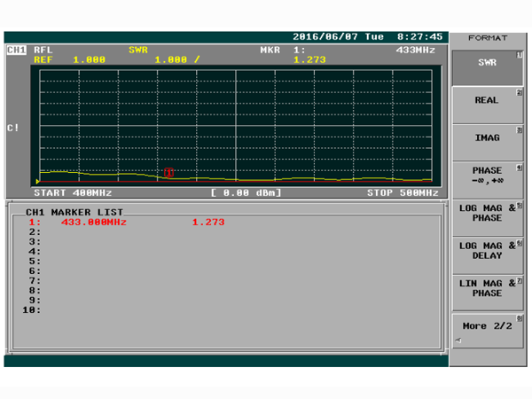Select empty marker row 8:
The width and height of the screenshot is (532, 399).
[35, 291]
